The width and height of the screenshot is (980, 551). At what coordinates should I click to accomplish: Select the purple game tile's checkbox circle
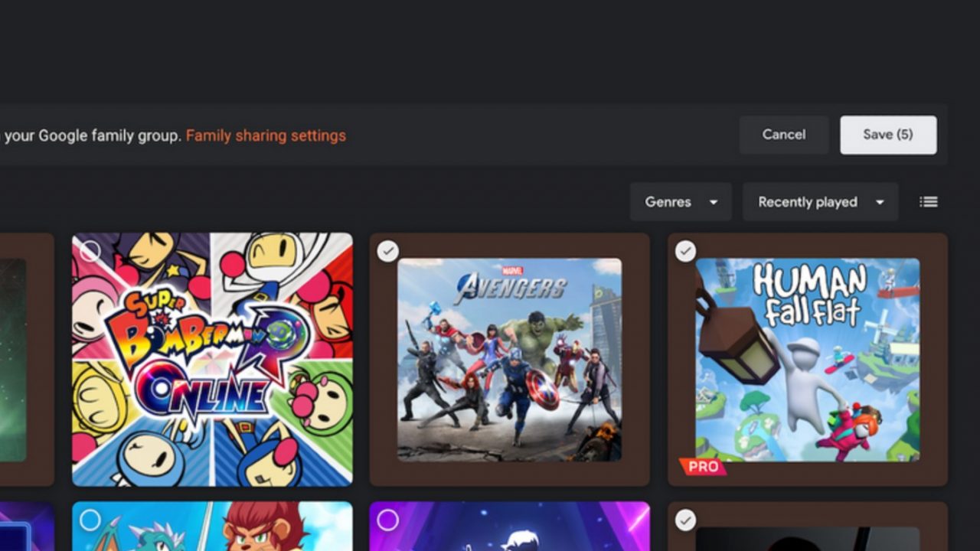pos(388,520)
